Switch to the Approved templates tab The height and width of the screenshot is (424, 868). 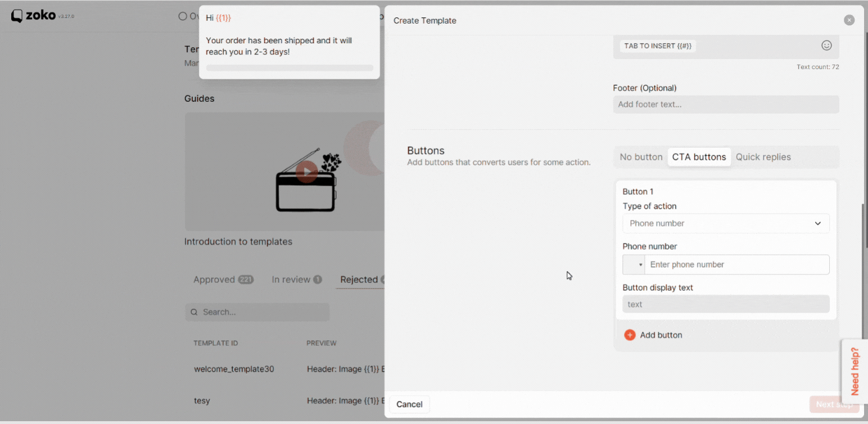tap(223, 279)
